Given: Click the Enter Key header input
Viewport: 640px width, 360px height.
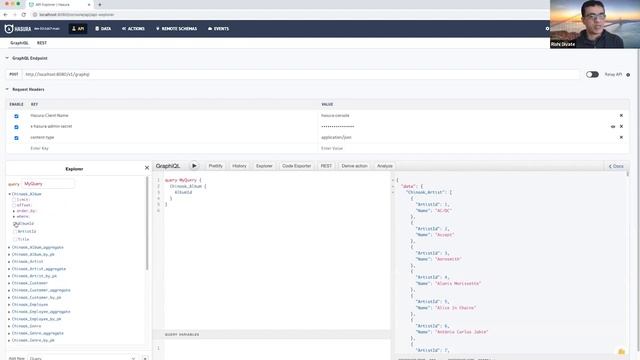Looking at the screenshot, I should pyautogui.click(x=173, y=149).
